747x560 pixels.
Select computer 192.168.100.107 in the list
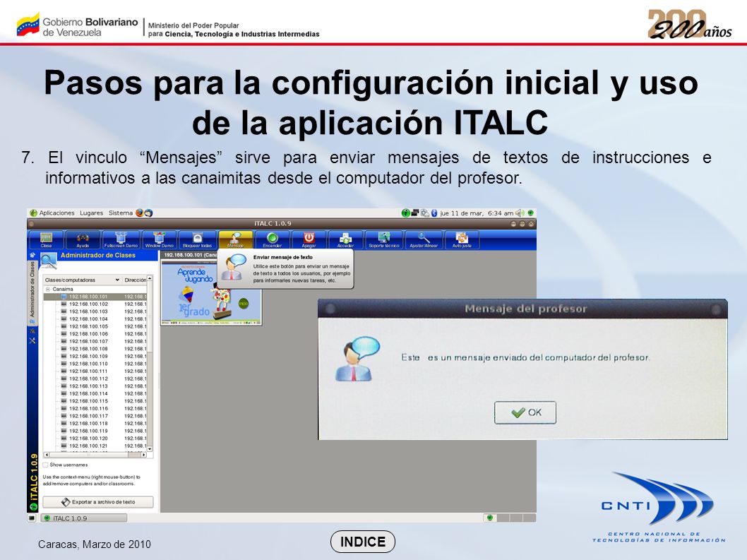[x=95, y=341]
